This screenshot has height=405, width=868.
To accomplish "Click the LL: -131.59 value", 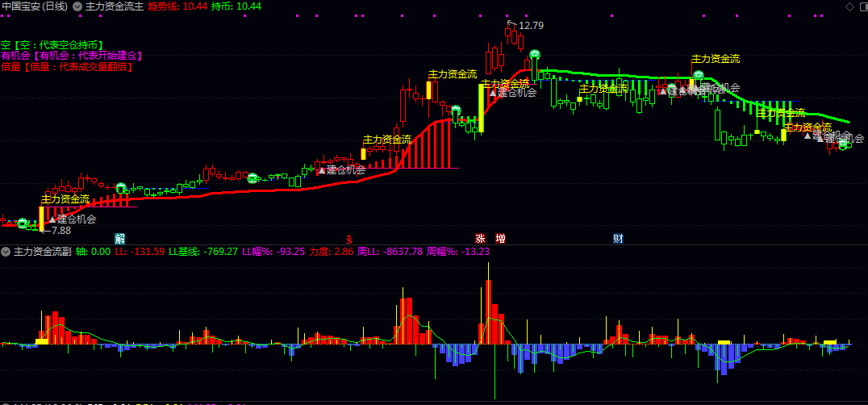I will coord(140,252).
